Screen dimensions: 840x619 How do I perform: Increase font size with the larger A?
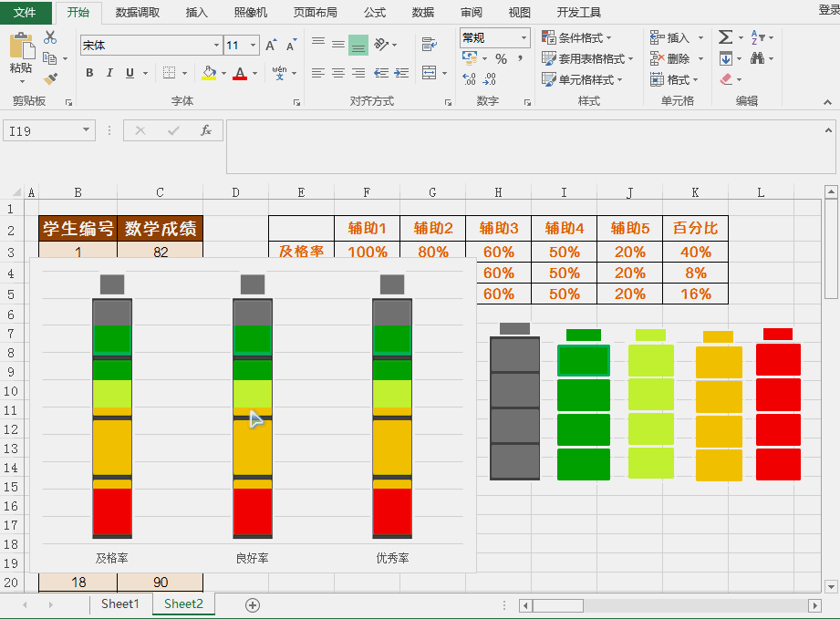[272, 45]
